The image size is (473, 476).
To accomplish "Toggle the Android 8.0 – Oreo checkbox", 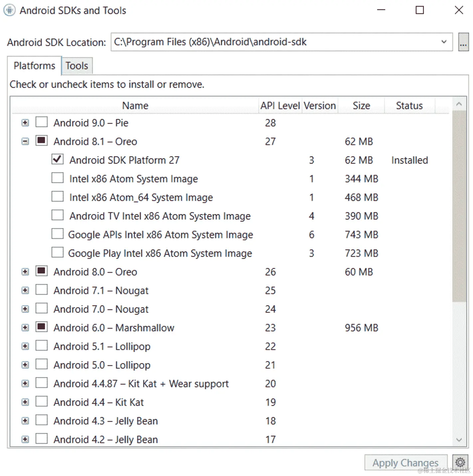I will coord(42,271).
